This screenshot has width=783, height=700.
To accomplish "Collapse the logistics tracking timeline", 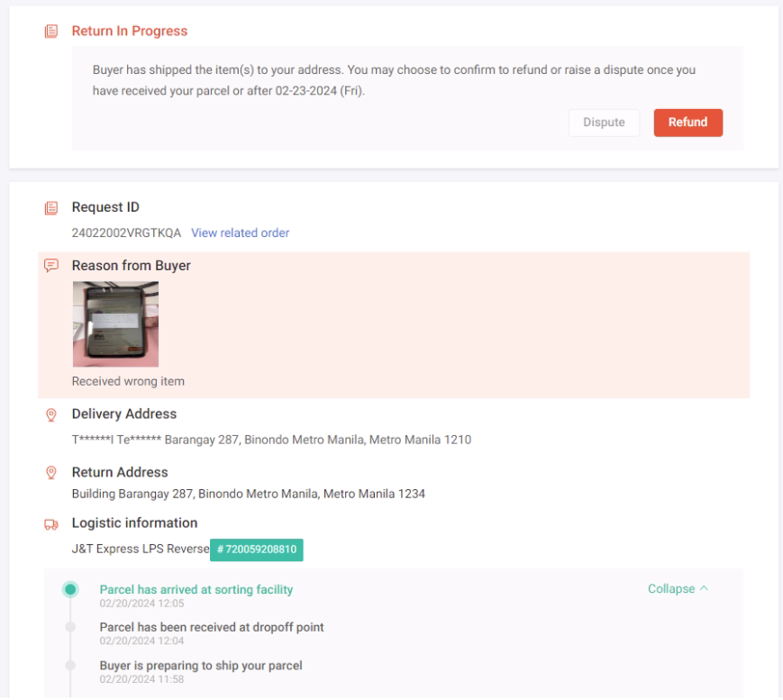I will pyautogui.click(x=672, y=588).
